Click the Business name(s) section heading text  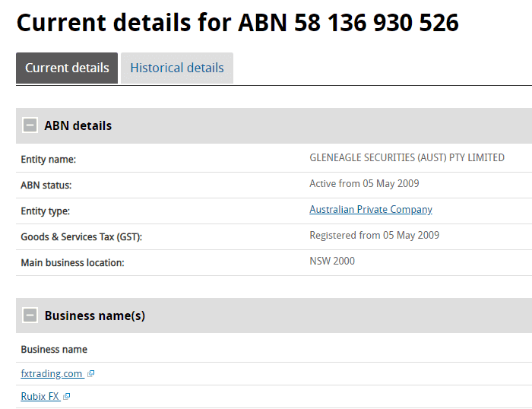[94, 315]
